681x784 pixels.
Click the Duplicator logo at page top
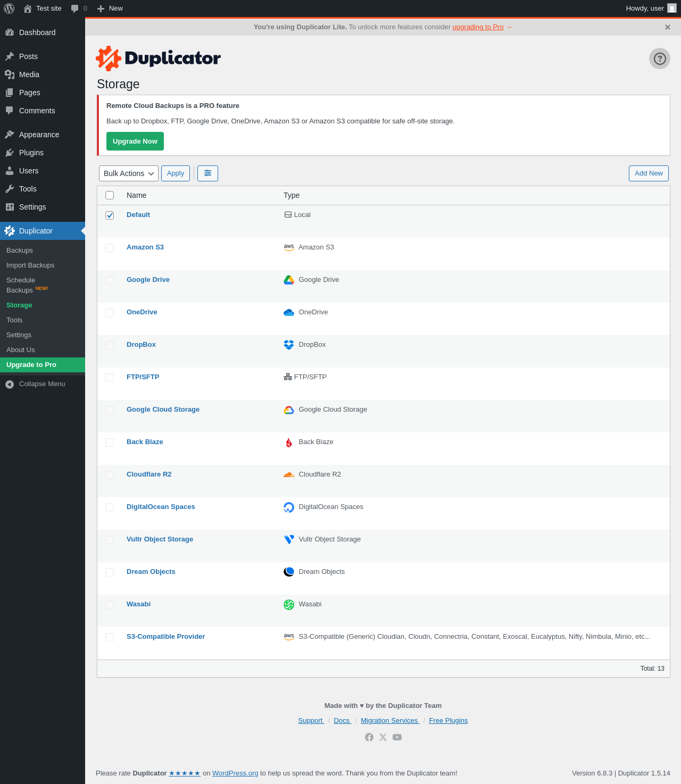(x=159, y=58)
